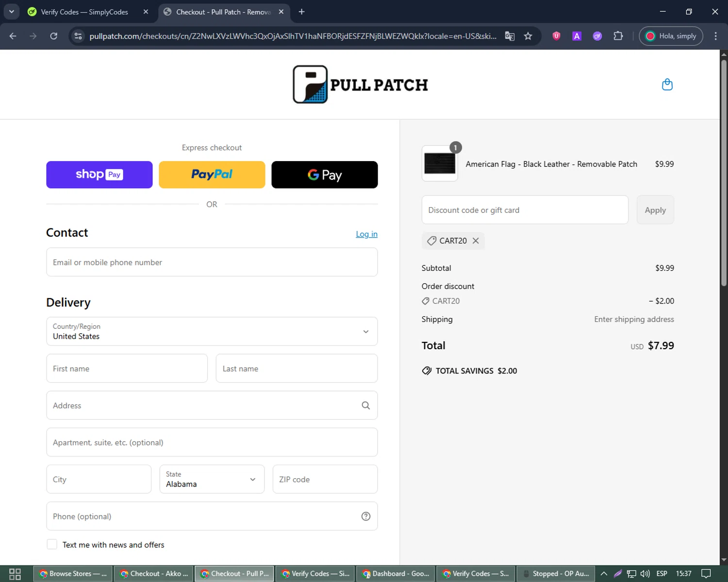Click the Phone (optional) field

[212, 516]
